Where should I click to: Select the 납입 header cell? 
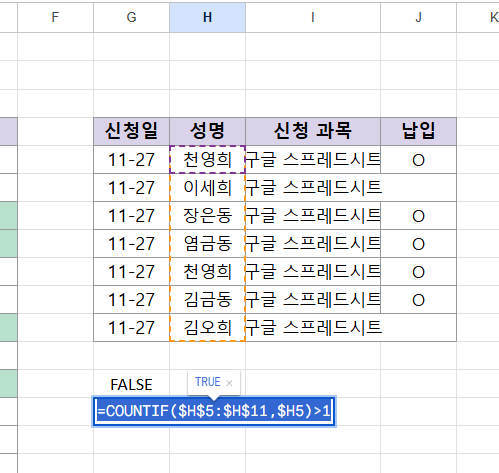click(x=418, y=131)
